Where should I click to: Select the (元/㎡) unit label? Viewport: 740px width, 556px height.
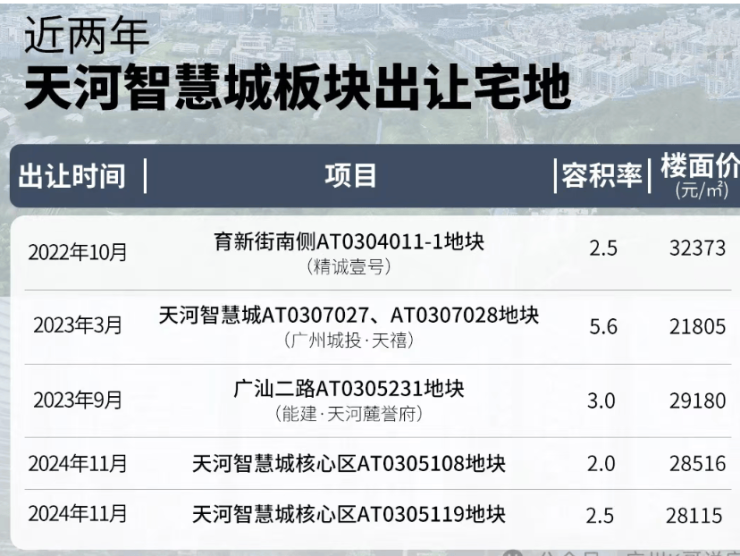pos(702,190)
